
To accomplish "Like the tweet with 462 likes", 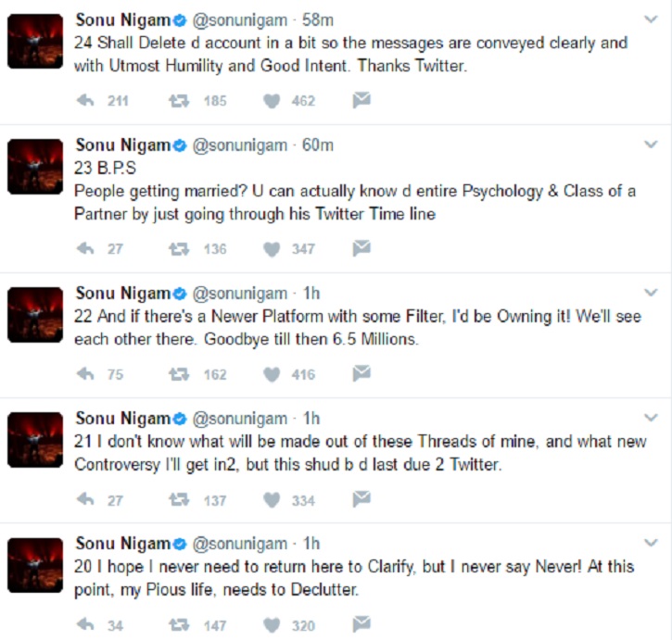I will [272, 101].
